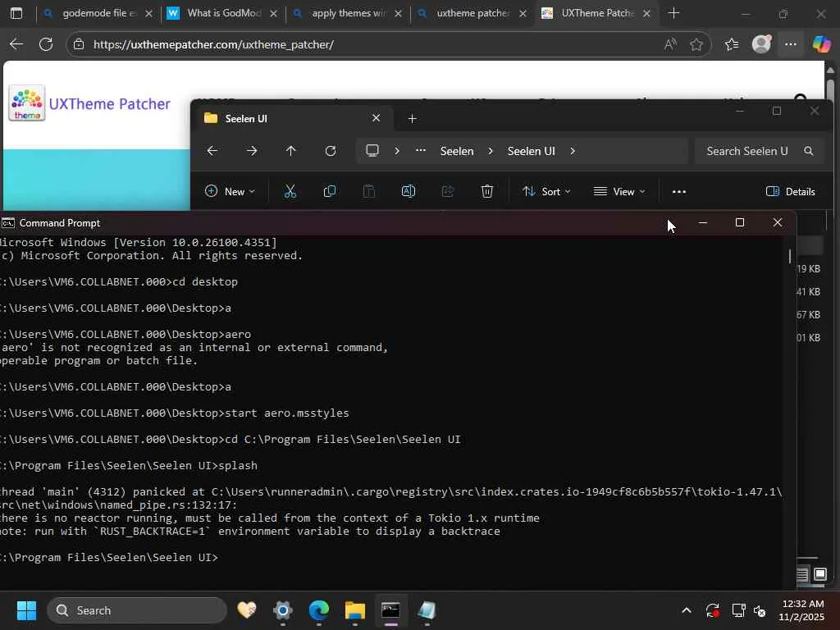The height and width of the screenshot is (630, 840).
Task: Expand chevron after Seelen UI breadcrumb
Action: [x=573, y=151]
